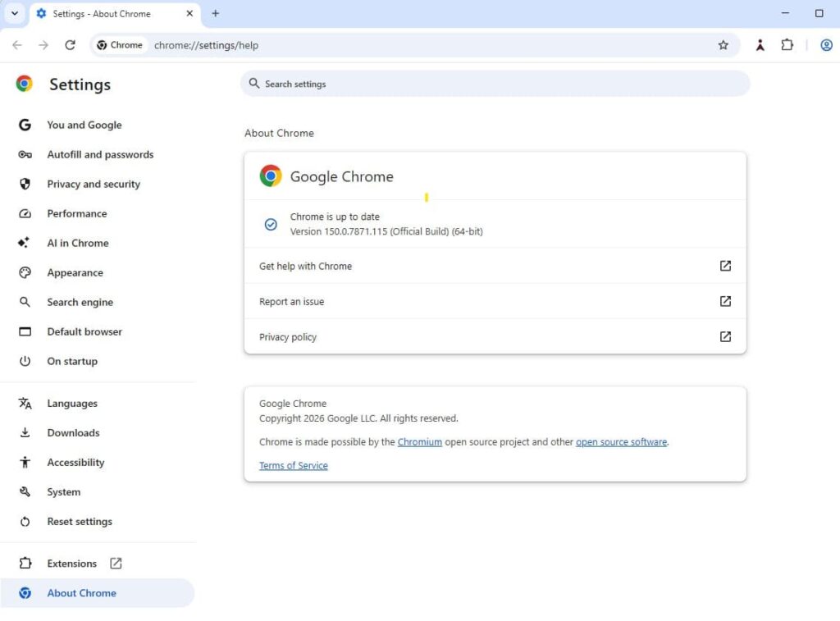Click the translate Languages icon
The height and width of the screenshot is (621, 840).
[x=25, y=403]
